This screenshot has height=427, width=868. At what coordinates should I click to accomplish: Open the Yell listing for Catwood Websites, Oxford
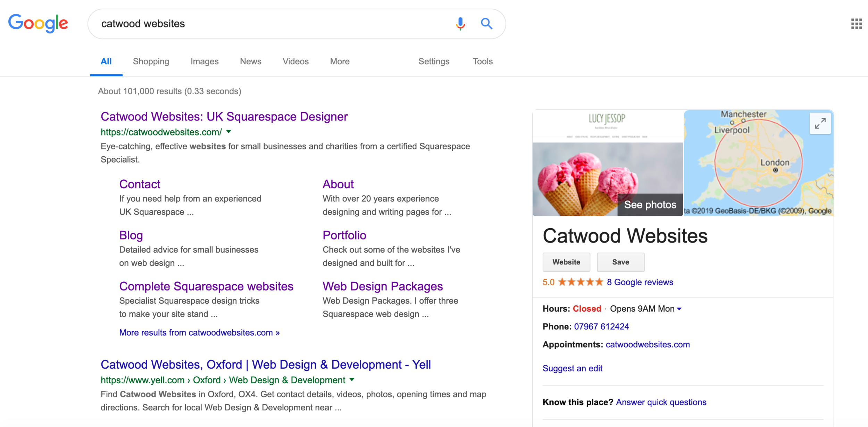pyautogui.click(x=266, y=364)
